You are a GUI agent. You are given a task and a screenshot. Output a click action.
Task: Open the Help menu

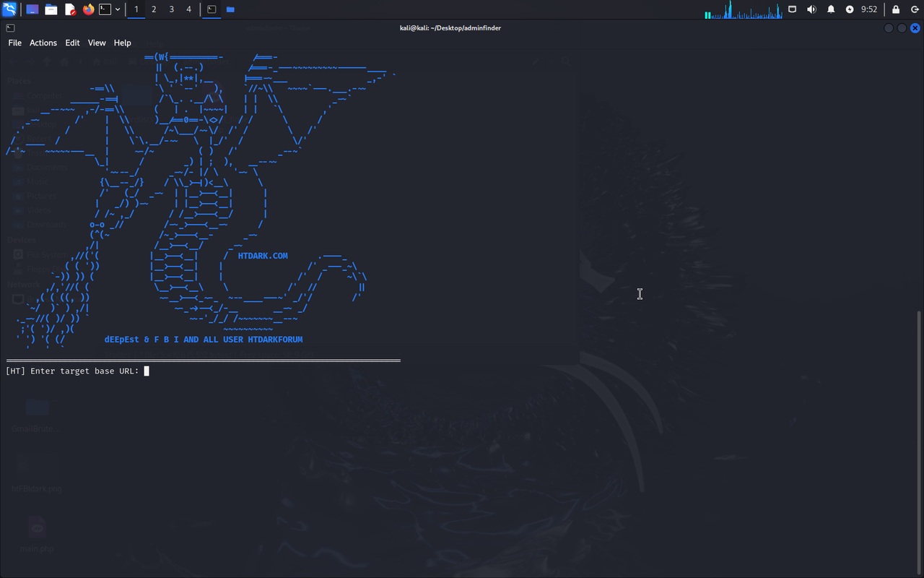(123, 43)
